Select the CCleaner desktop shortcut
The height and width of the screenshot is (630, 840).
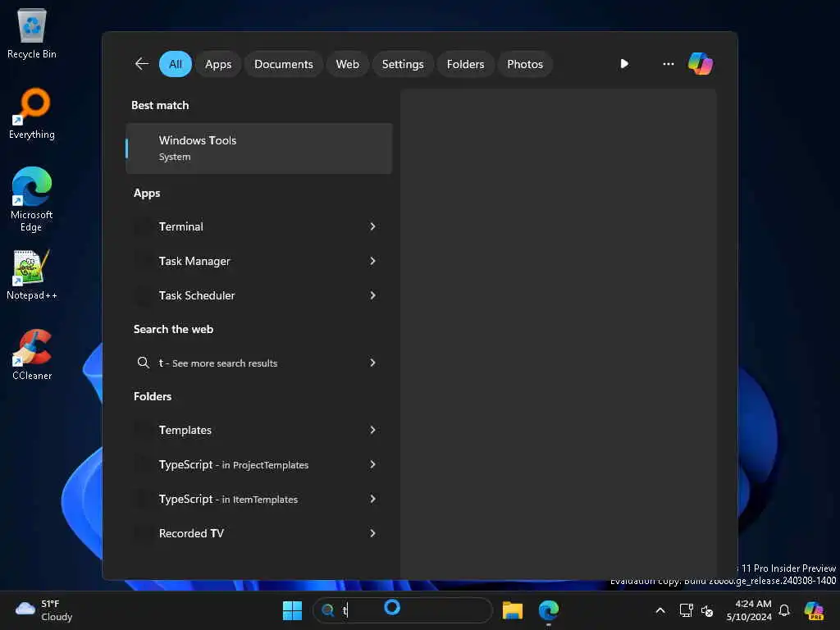point(32,354)
